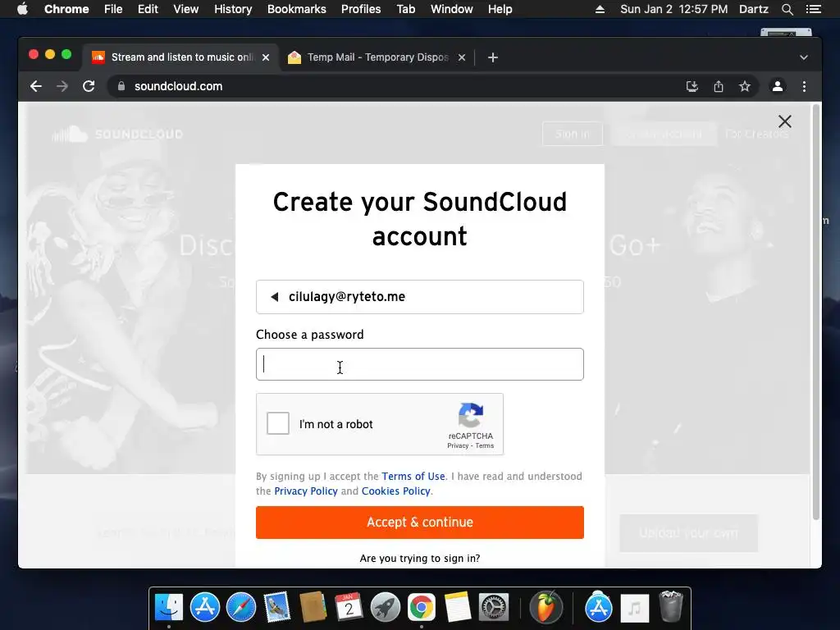Click the back arrow beside the email address

click(274, 297)
